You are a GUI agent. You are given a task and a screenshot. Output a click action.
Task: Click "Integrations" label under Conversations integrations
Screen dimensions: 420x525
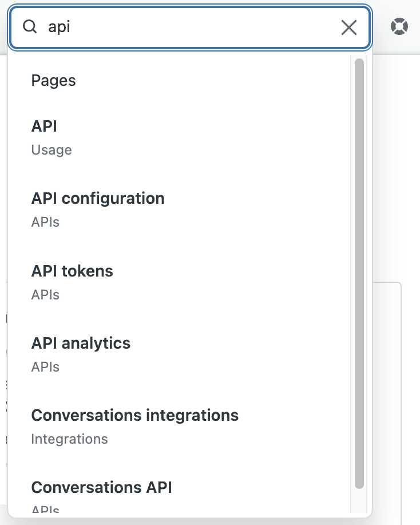pyautogui.click(x=69, y=439)
